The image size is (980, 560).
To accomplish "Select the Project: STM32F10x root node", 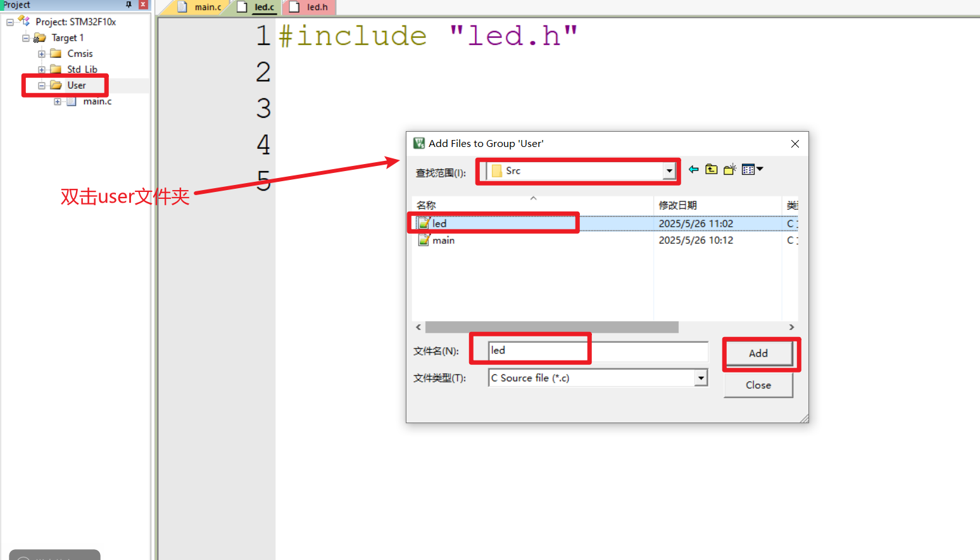I will [75, 22].
